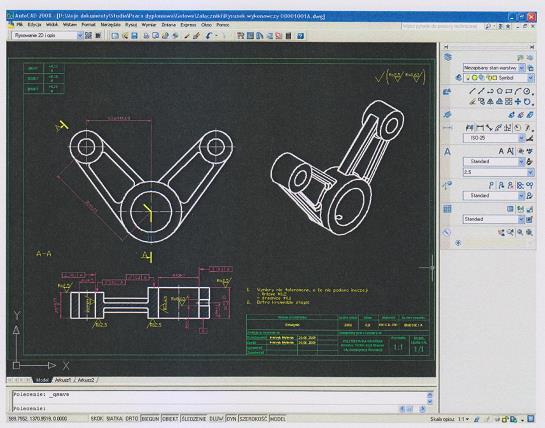Toggle SZEROKOŚĆ lineweight display
This screenshot has width=545, height=428.
point(253,419)
